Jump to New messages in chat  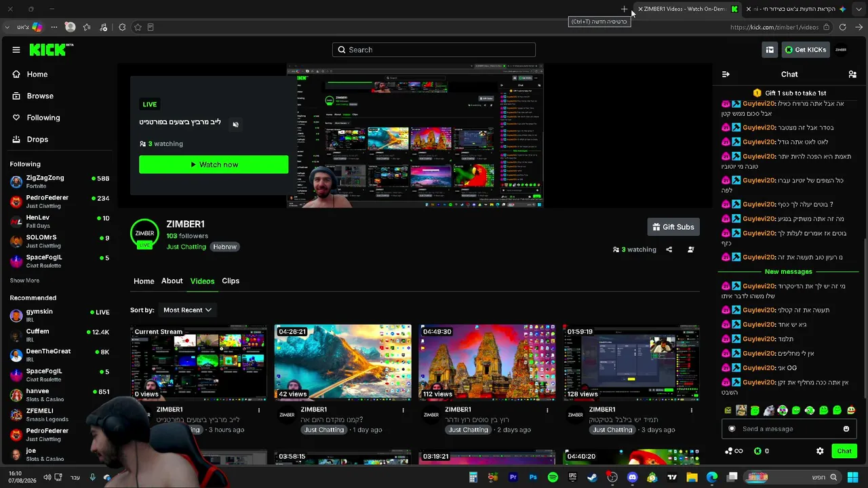pyautogui.click(x=788, y=272)
